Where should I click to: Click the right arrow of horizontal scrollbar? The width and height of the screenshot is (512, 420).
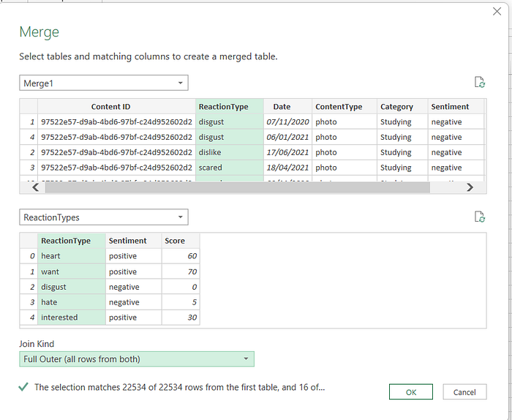[x=470, y=187]
